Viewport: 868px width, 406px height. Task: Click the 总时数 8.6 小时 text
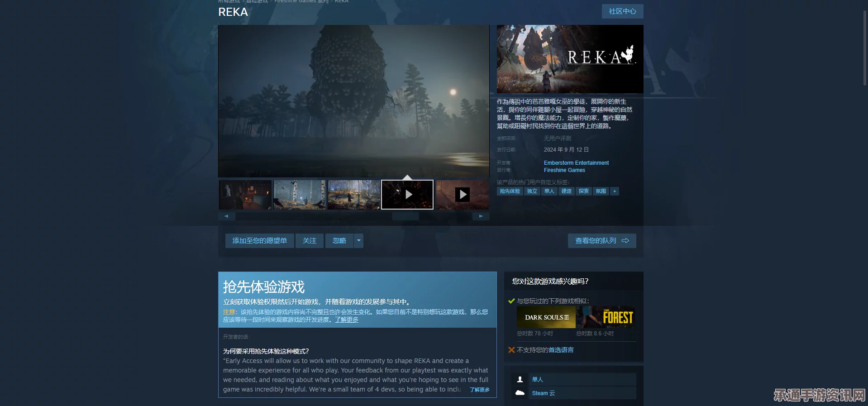pyautogui.click(x=595, y=334)
